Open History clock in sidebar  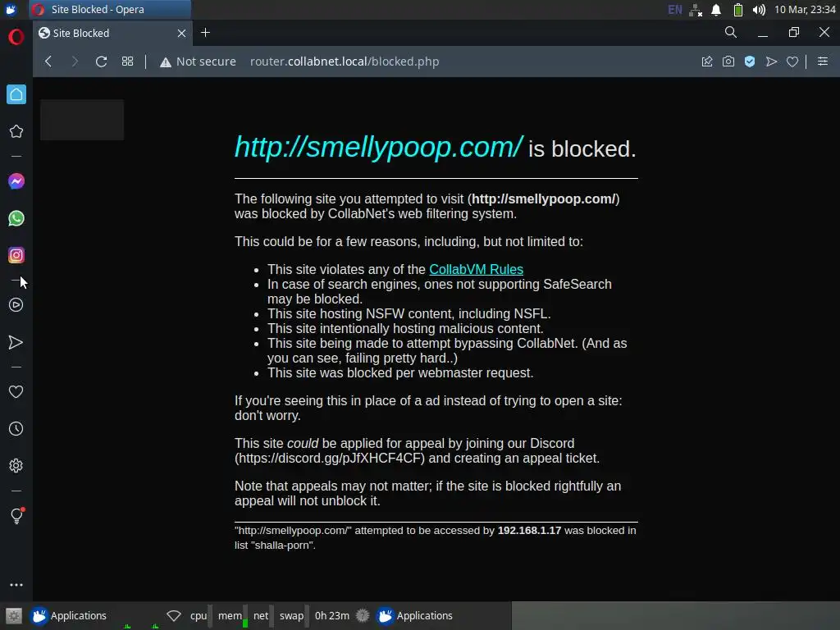click(x=16, y=428)
